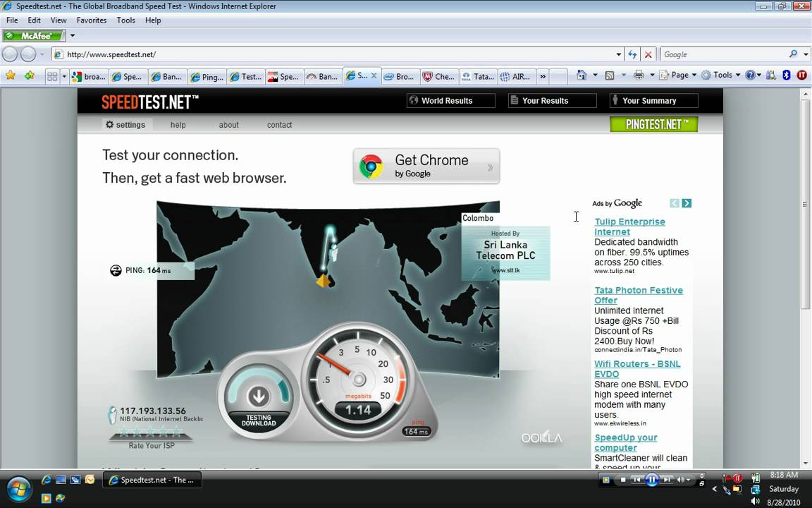Click Stop on the taskbar media player
Screen dimensions: 812x508
pyautogui.click(x=623, y=480)
